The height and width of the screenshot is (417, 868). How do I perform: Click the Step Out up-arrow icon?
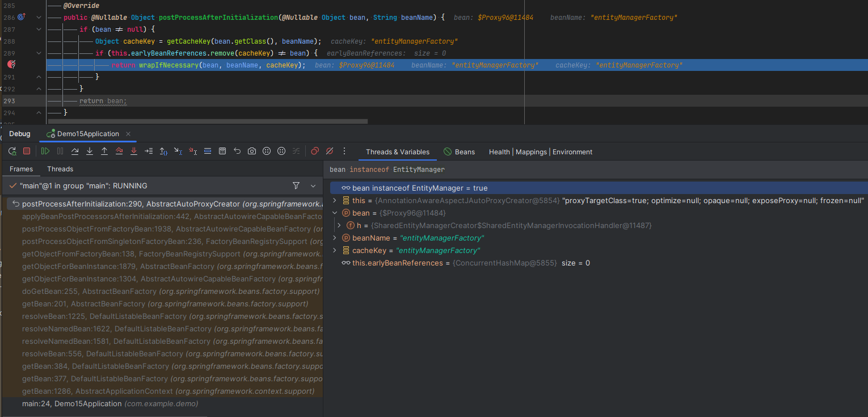coord(104,151)
